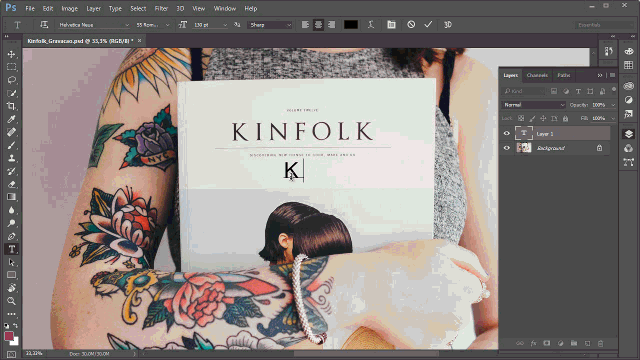Open the Essentials workspace dropdown
Screen dimensions: 640x360
[x=605, y=25]
